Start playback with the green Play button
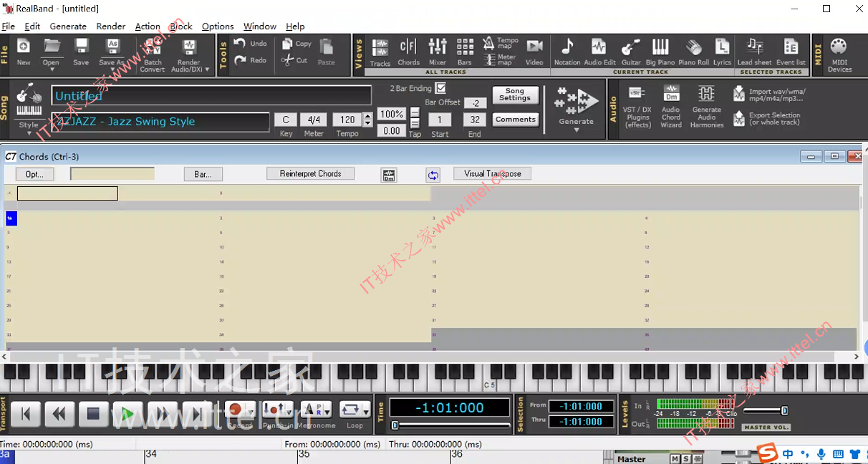 127,414
